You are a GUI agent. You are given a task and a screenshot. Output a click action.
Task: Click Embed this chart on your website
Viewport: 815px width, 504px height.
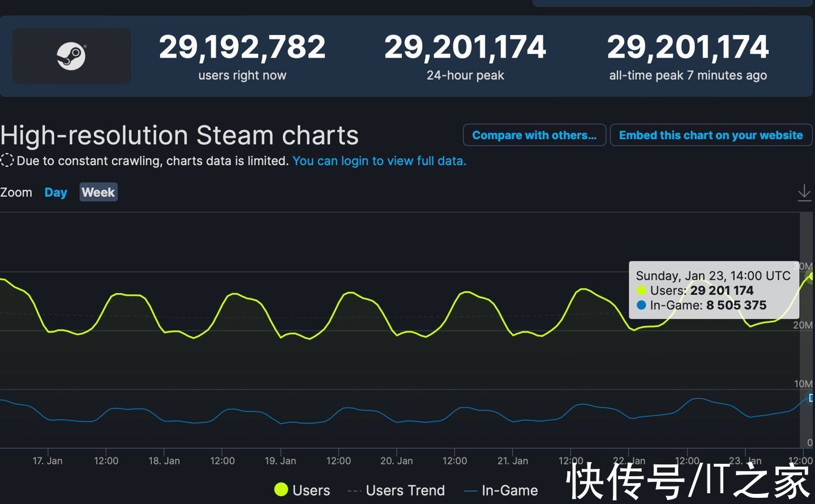[711, 135]
